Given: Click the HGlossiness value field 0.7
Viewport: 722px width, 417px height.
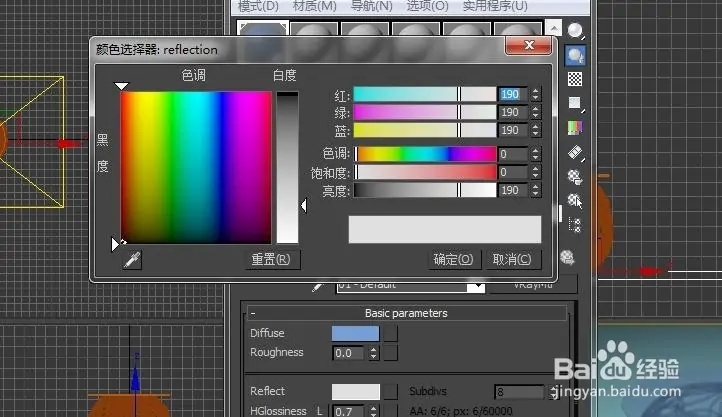Looking at the screenshot, I should tap(350, 411).
